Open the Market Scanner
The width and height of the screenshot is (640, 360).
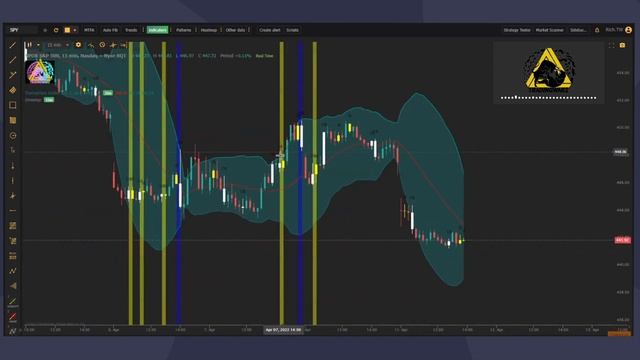coord(549,30)
